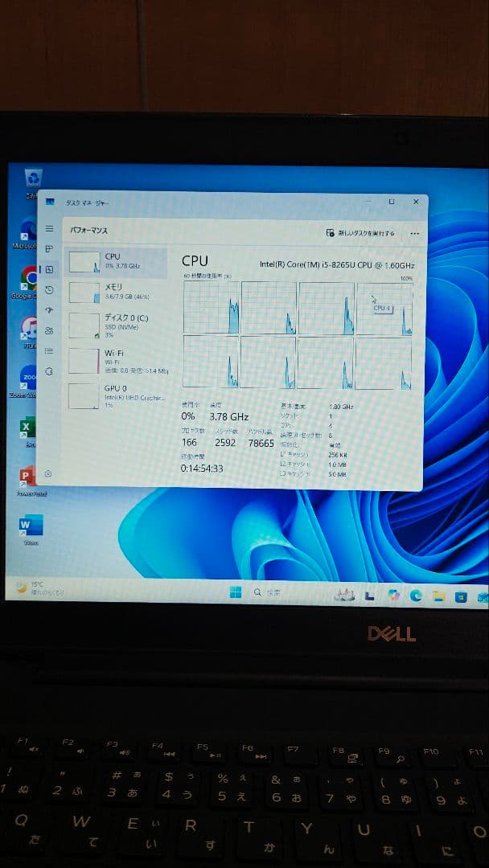
Task: Click the Wi-Fi mini graph thumbnail
Action: (x=83, y=361)
